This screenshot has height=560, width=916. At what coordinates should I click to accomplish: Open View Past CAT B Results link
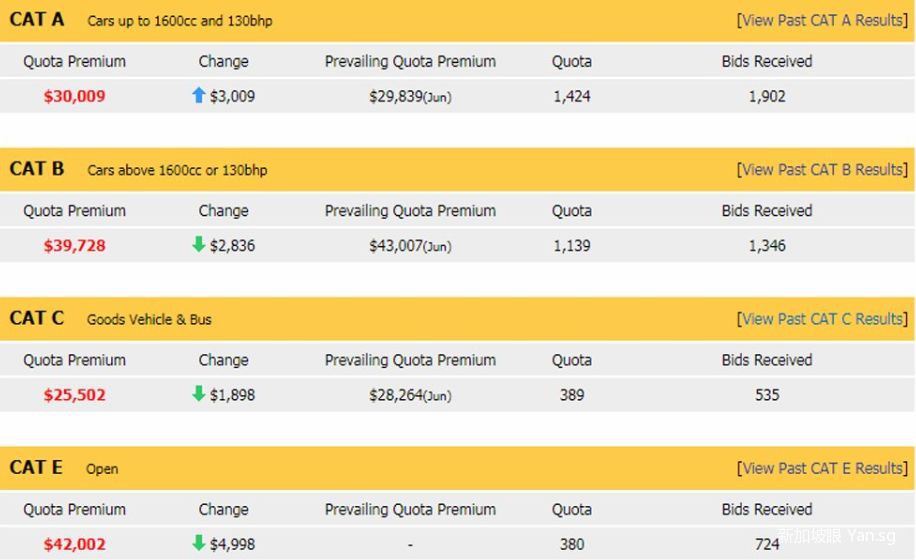(x=822, y=169)
